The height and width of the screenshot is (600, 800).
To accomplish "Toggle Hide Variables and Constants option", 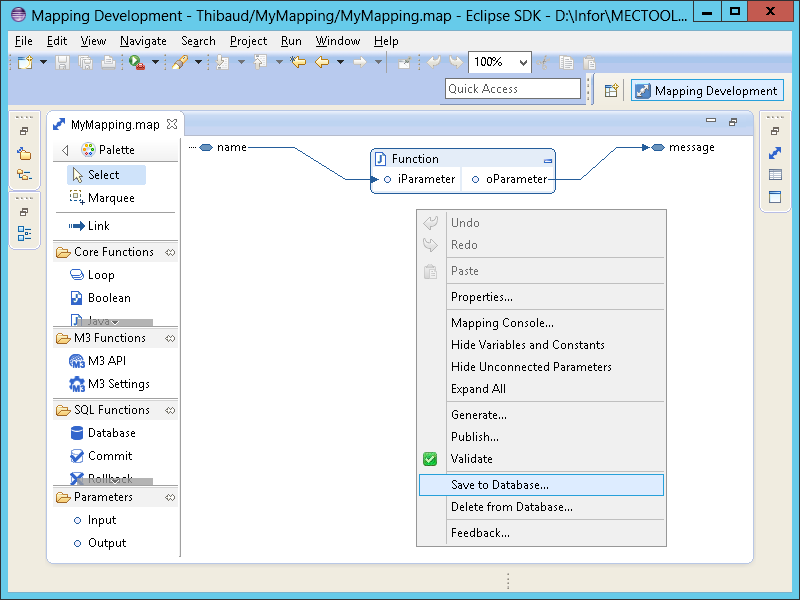I will pos(527,345).
